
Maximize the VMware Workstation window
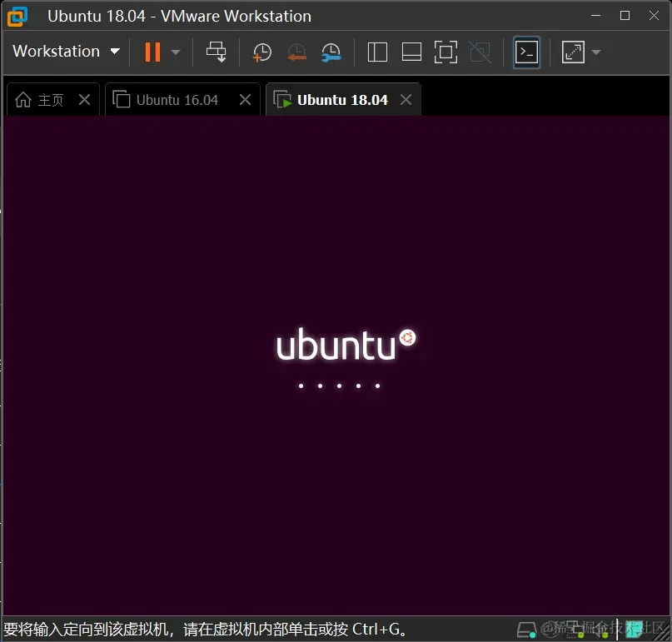click(x=625, y=16)
